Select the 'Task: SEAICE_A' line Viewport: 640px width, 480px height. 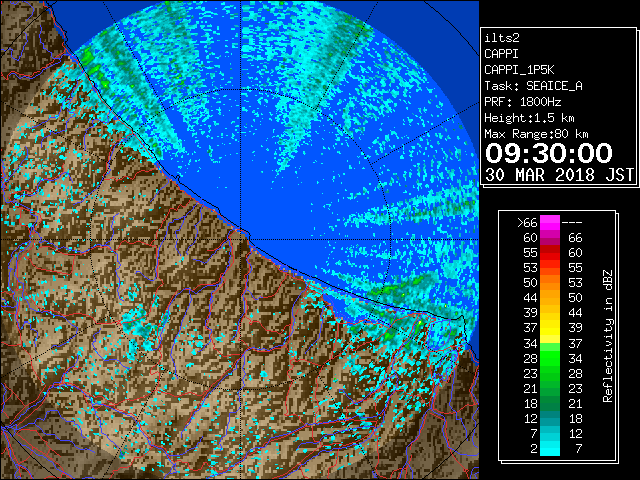click(x=533, y=86)
